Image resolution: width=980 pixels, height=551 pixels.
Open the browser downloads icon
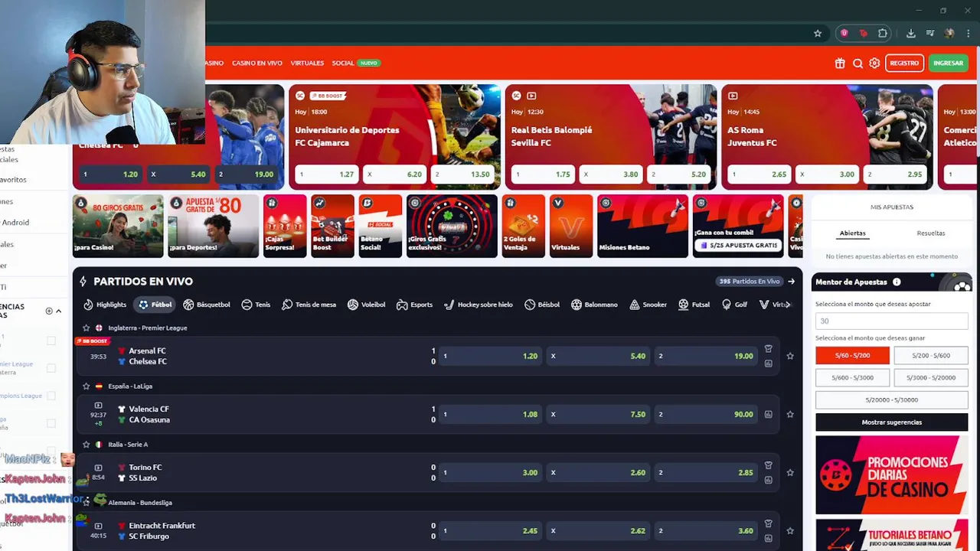[x=910, y=34]
